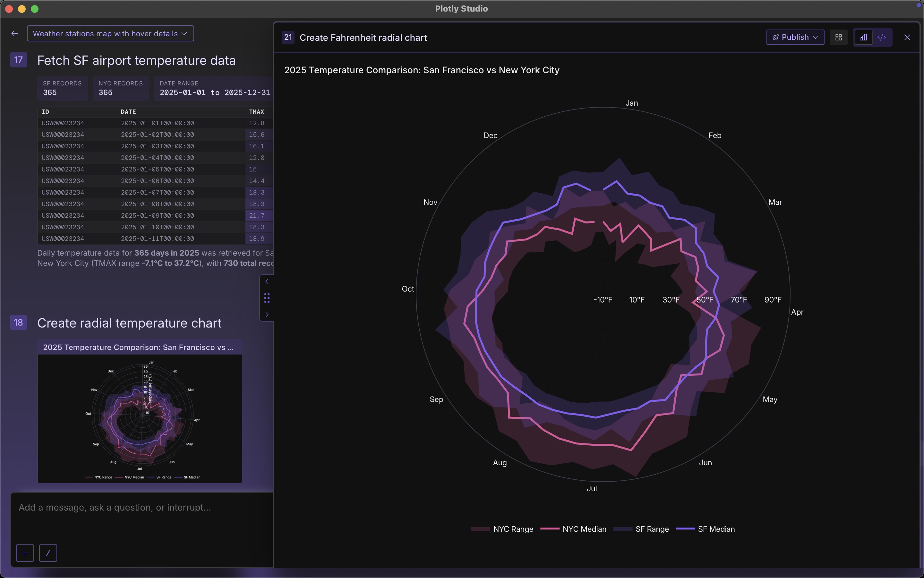Click the Apr angular axis label
This screenshot has width=924, height=578.
pyautogui.click(x=797, y=312)
